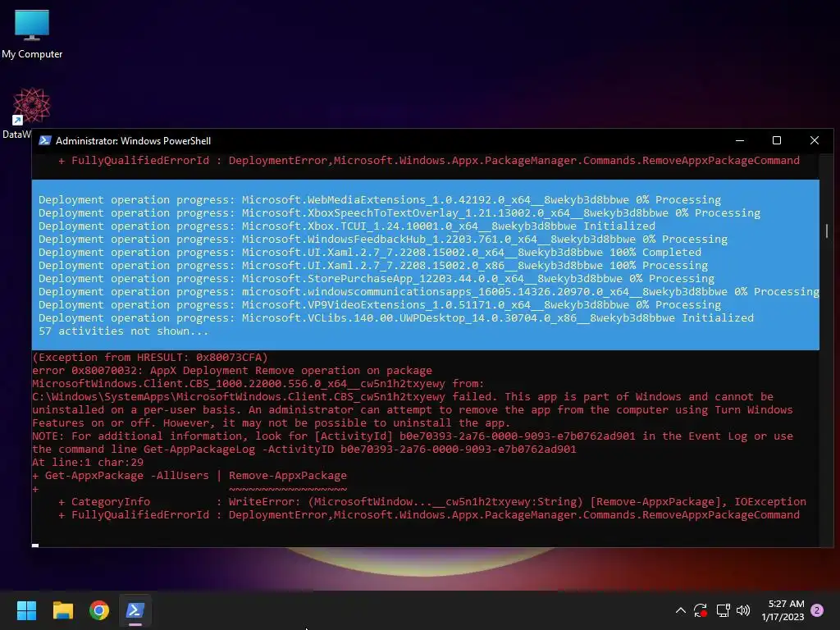840x630 pixels.
Task: Open File Explorer from the taskbar
Action: pyautogui.click(x=62, y=610)
